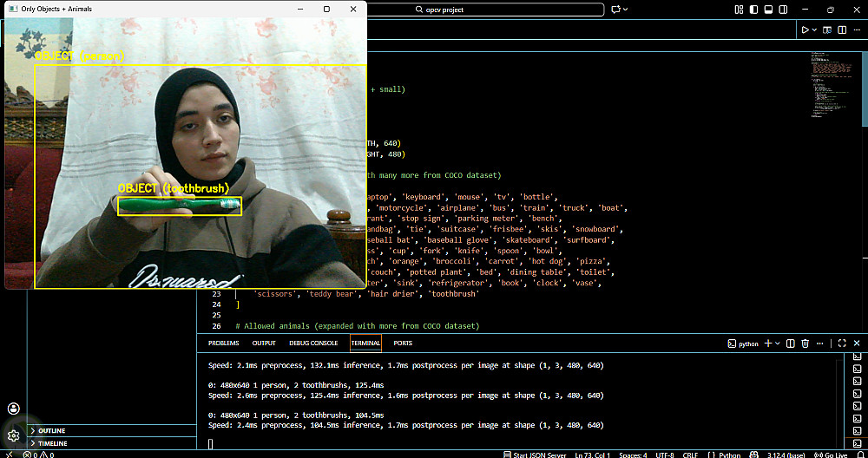
Task: Toggle the primary side bar layout button
Action: (753, 10)
